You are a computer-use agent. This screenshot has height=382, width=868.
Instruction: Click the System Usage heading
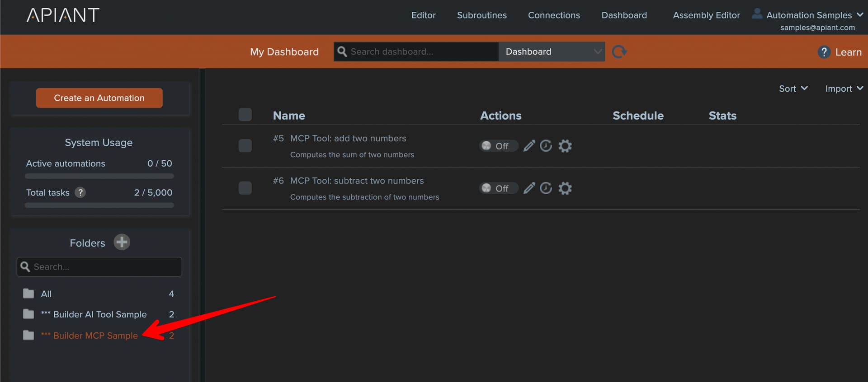[99, 142]
